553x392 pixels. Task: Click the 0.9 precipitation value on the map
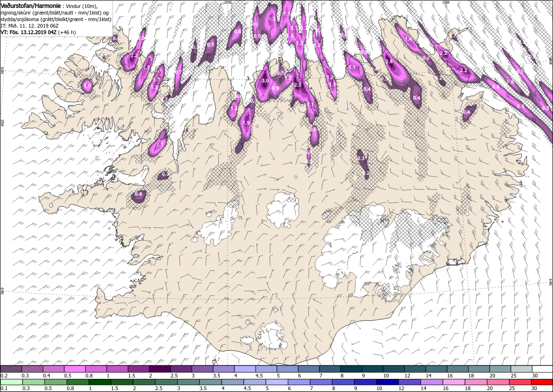(276, 88)
